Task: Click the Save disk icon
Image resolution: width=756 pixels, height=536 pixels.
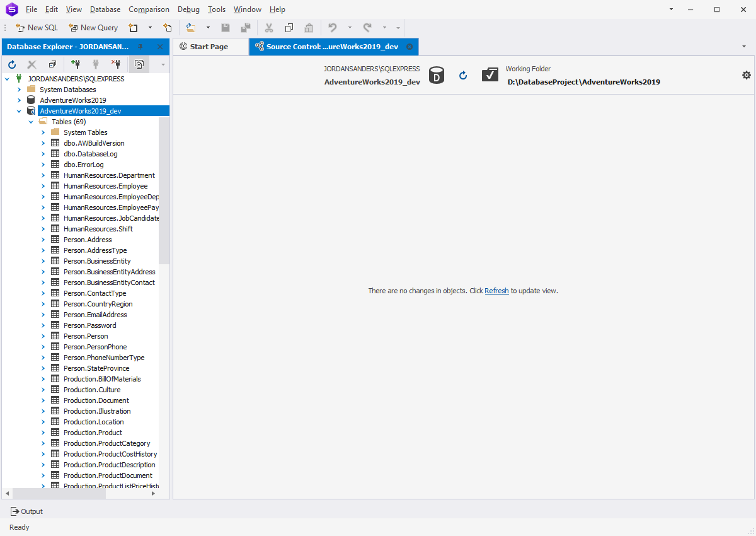Action: click(226, 28)
